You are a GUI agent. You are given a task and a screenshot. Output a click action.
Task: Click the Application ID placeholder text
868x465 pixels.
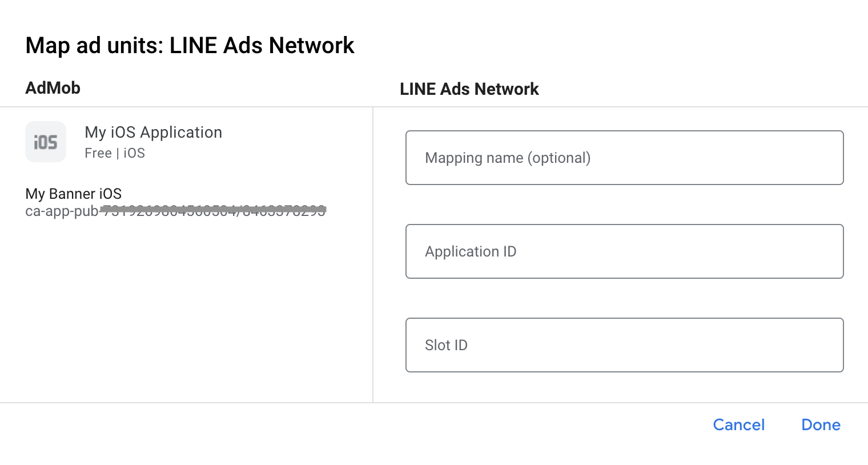471,251
